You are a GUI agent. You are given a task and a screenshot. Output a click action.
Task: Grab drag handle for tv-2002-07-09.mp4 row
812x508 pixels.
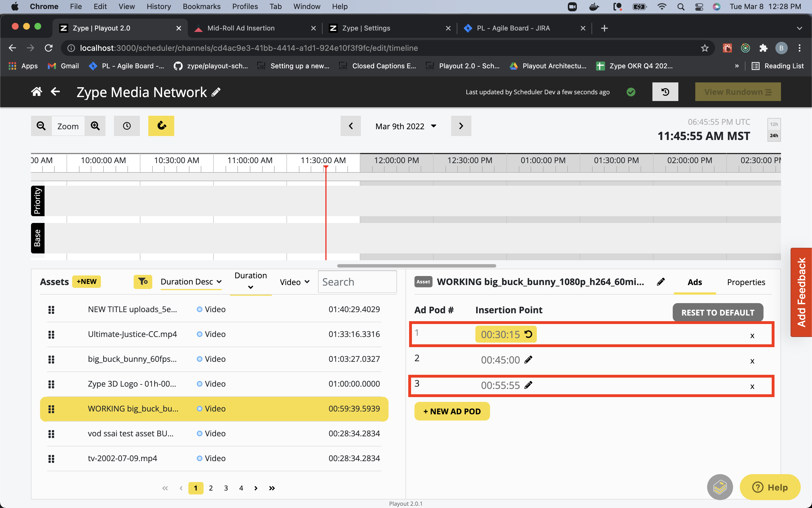pyautogui.click(x=51, y=459)
